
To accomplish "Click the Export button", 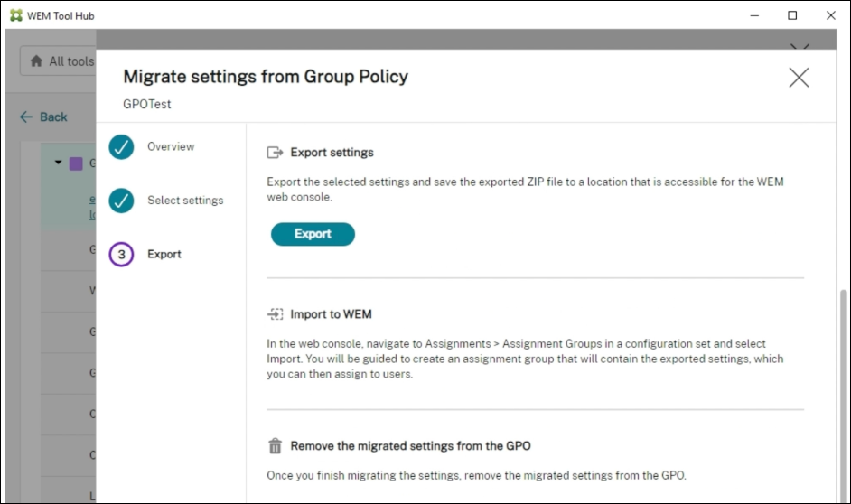I will (x=313, y=234).
